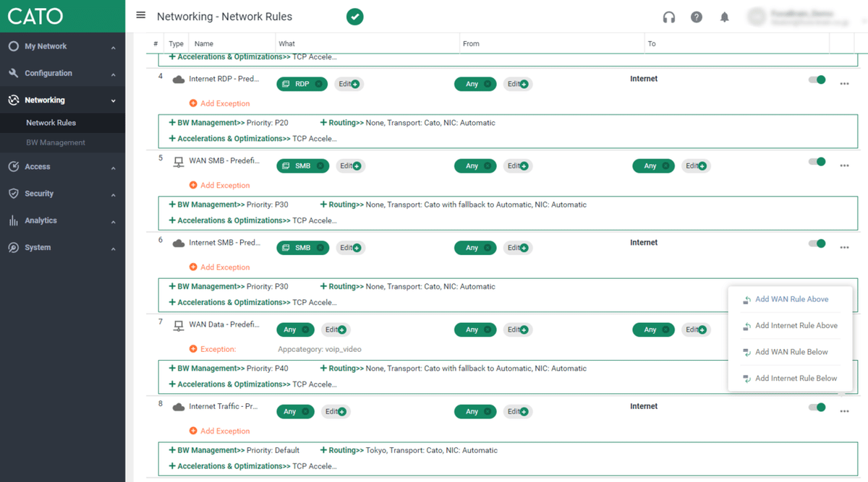Select Add WAN Rule Above
868x482 pixels.
pos(791,299)
